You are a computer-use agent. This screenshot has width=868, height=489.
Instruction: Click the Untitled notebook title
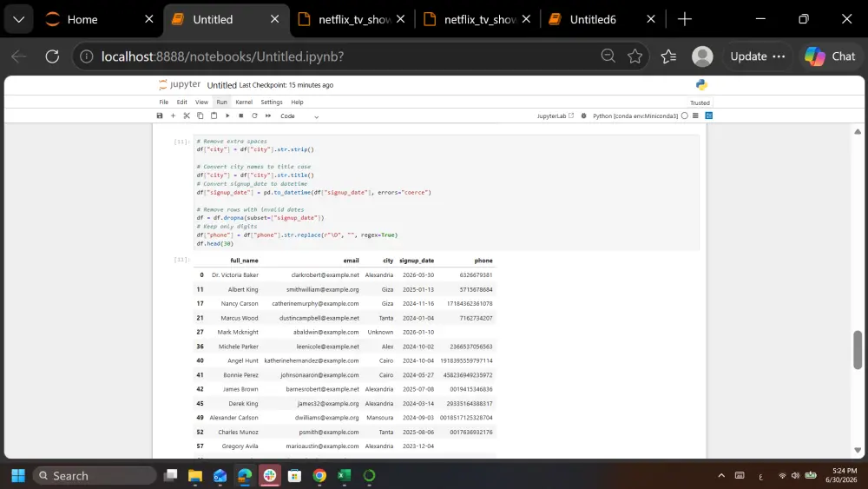tap(221, 85)
